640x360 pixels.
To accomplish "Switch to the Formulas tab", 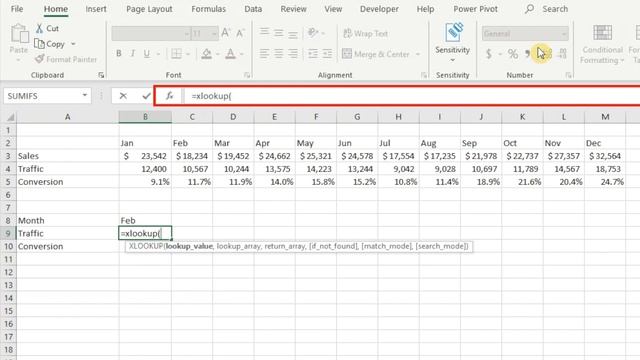I will pos(208,9).
